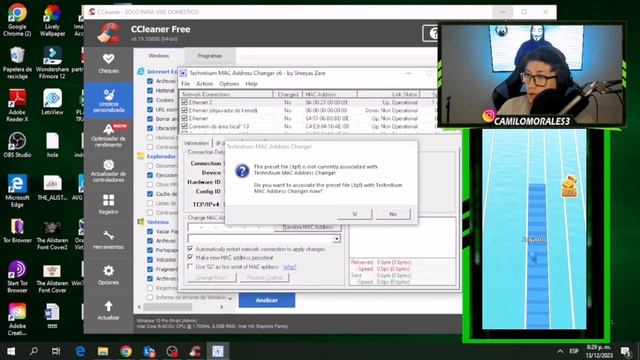Click left arrow of CCleaner horizontal scrollbar
Viewport: 640px width, 360px height.
click(139, 307)
